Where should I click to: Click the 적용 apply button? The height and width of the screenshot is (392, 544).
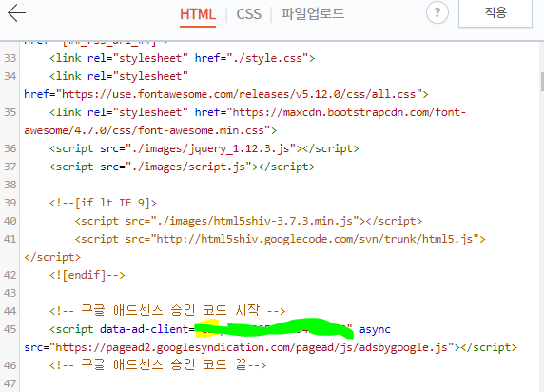coord(495,13)
